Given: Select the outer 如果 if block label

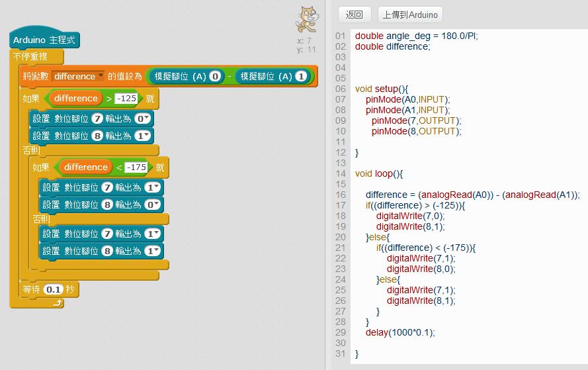Looking at the screenshot, I should (x=30, y=99).
